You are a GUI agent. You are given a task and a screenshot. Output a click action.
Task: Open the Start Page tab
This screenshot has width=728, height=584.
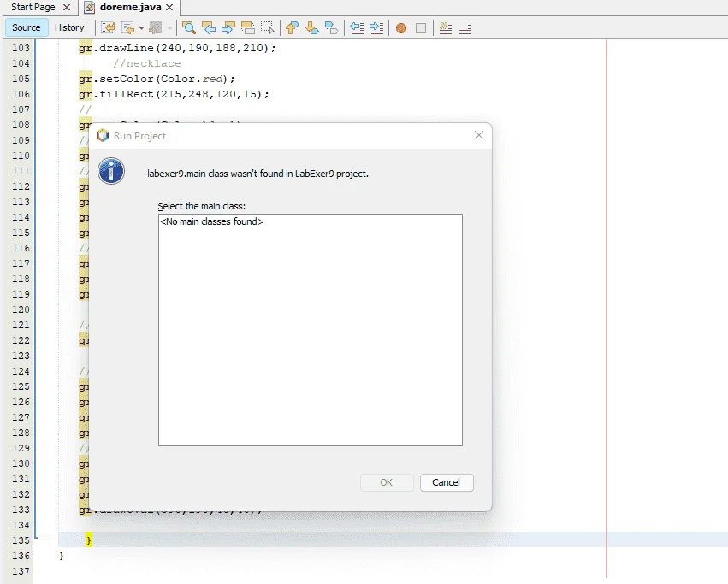(x=33, y=7)
